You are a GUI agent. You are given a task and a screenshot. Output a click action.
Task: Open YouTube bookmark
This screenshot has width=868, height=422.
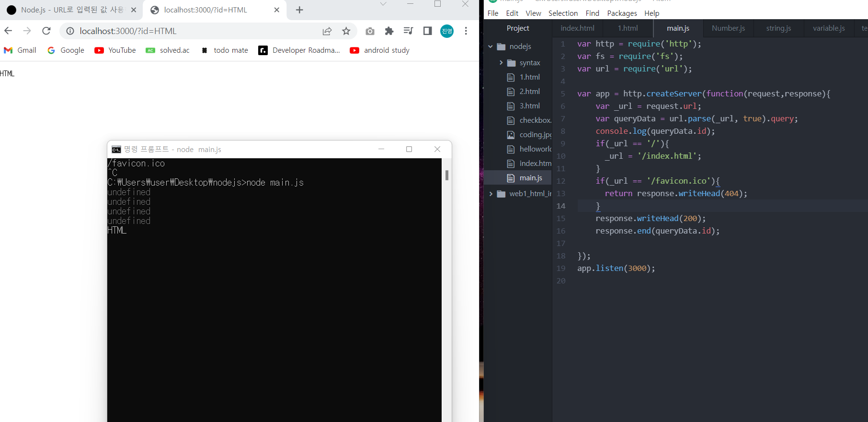point(115,50)
